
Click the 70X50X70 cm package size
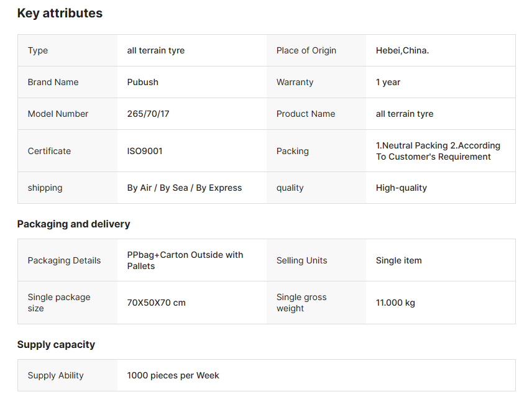(x=156, y=303)
